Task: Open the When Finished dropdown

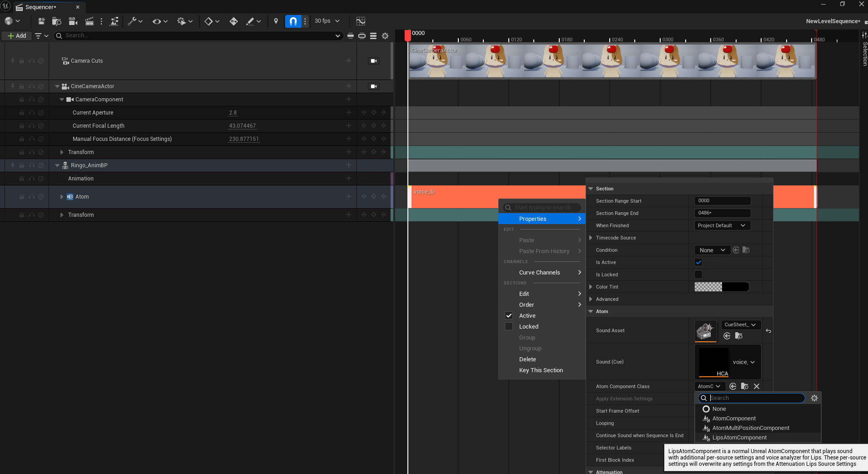Action: coord(722,225)
